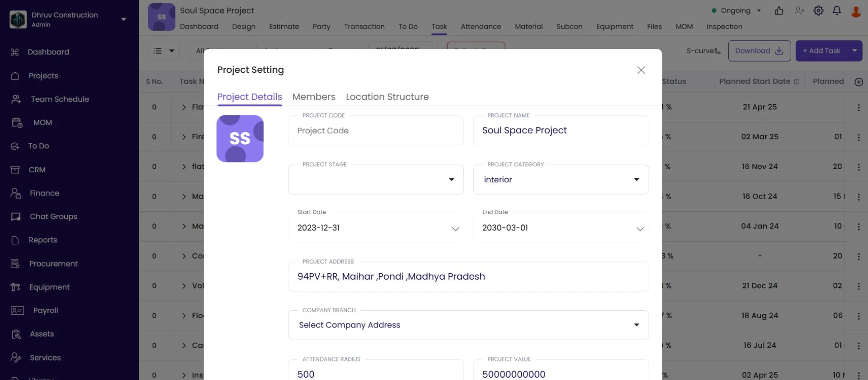Screen dimensions: 868x380
Task: Open Reports in the sidebar
Action: 42,240
